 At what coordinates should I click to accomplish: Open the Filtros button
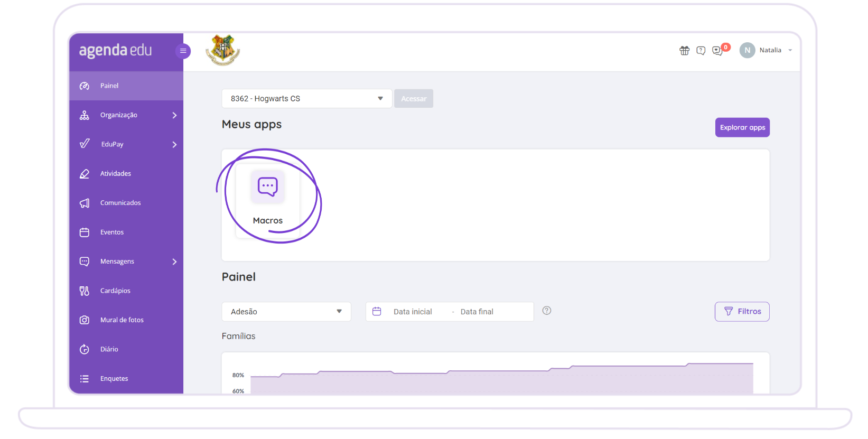tap(742, 312)
